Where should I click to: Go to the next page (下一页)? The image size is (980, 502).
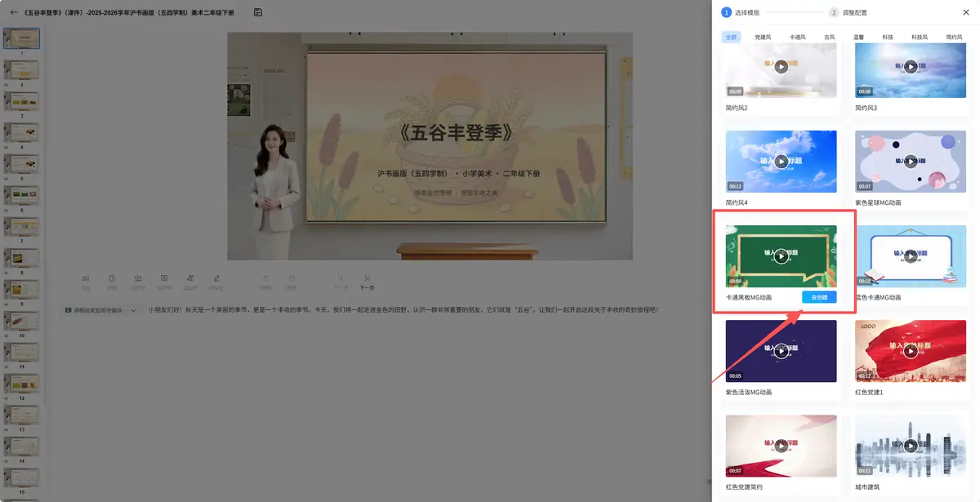[x=367, y=282]
